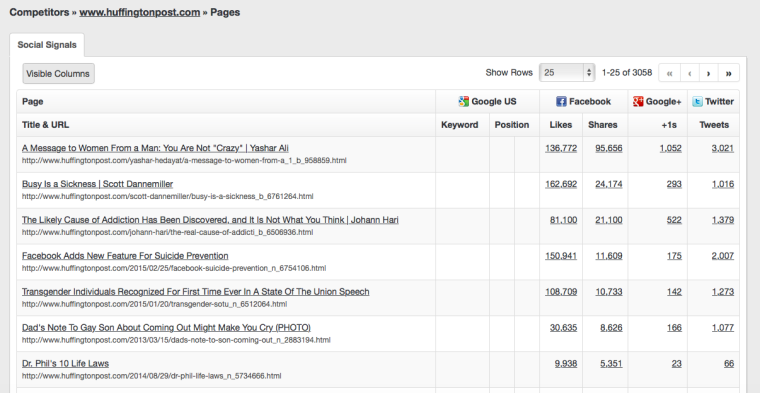760x393 pixels.
Task: Open 'Facebook Adds New Feature' article link
Action: pyautogui.click(x=125, y=255)
